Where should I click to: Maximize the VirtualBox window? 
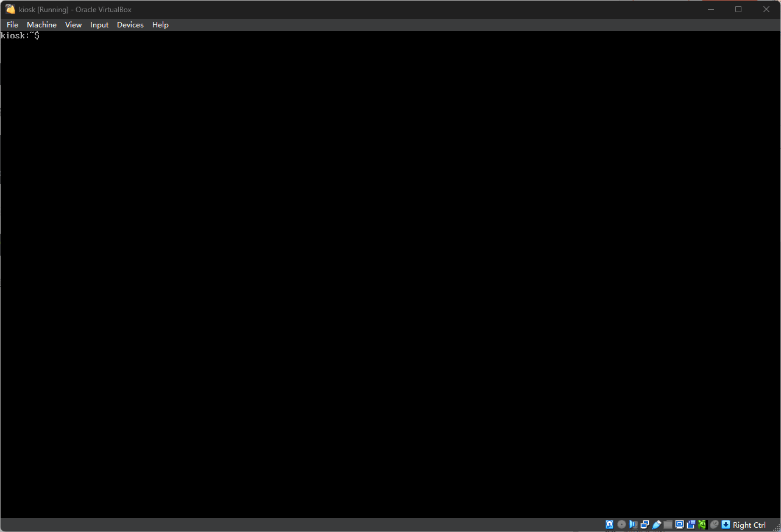coord(738,9)
